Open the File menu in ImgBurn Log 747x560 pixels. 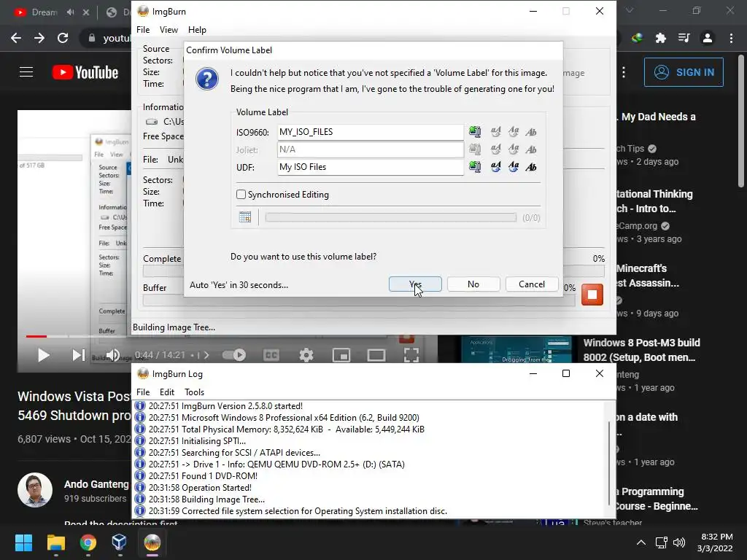click(143, 392)
